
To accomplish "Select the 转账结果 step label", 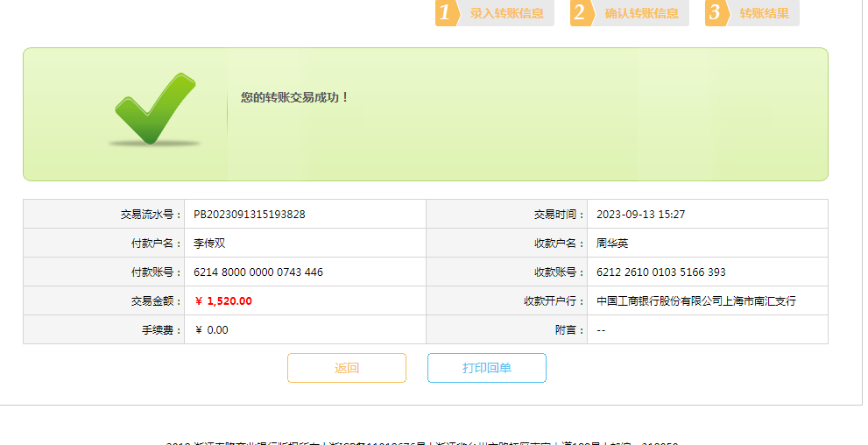I will coord(764,13).
